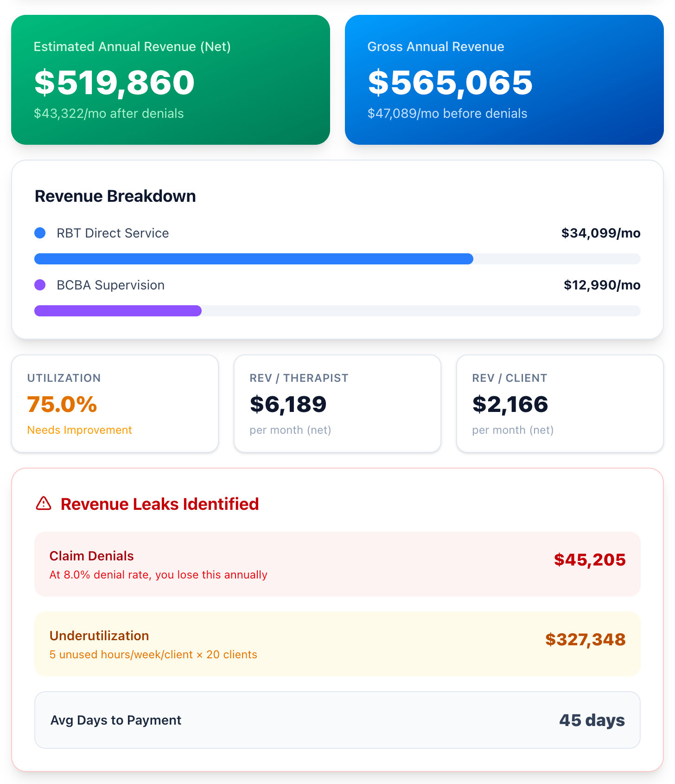Click the 75.0% utilization value
Viewport: 675px width, 784px height.
[x=62, y=404]
